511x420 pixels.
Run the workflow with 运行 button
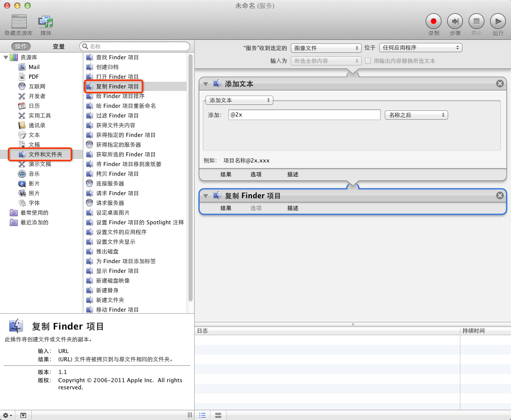[498, 21]
